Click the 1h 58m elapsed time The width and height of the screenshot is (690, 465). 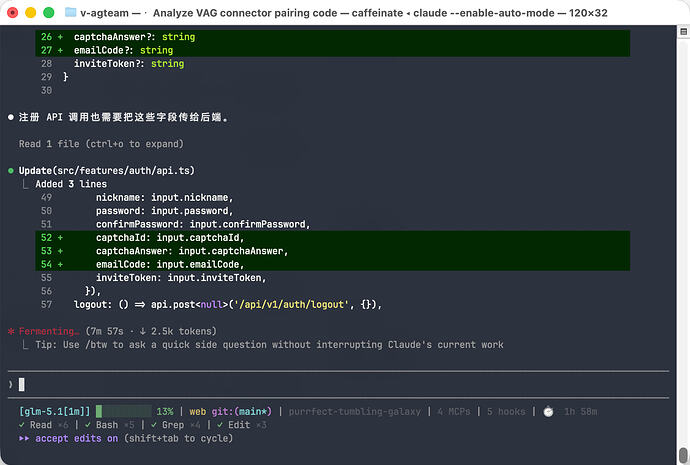point(580,412)
